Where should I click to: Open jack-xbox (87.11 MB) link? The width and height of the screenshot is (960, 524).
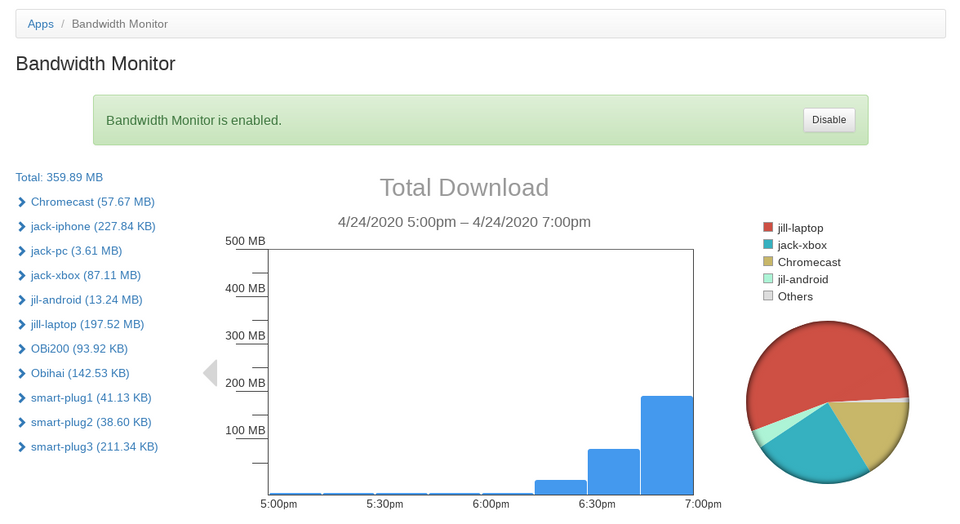coord(86,275)
